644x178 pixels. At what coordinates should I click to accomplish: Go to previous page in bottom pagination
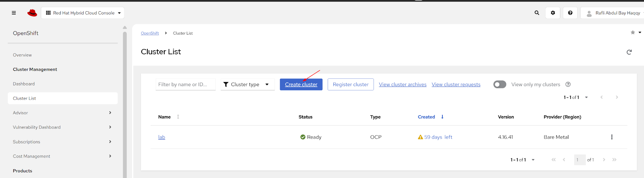pos(564,160)
